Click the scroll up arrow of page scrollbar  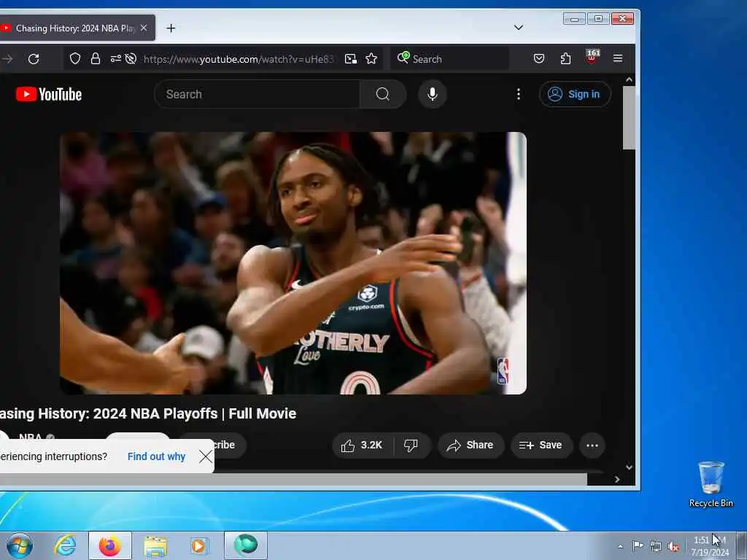pyautogui.click(x=629, y=79)
